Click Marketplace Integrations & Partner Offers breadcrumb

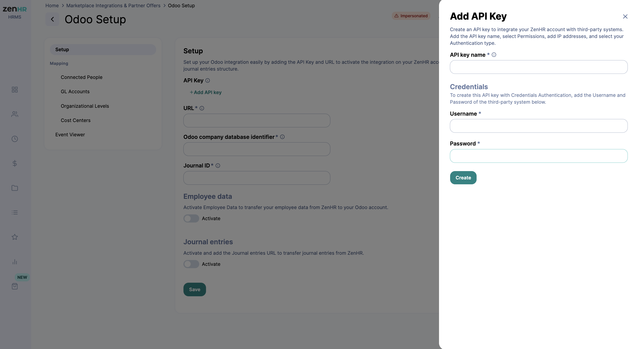pyautogui.click(x=113, y=6)
